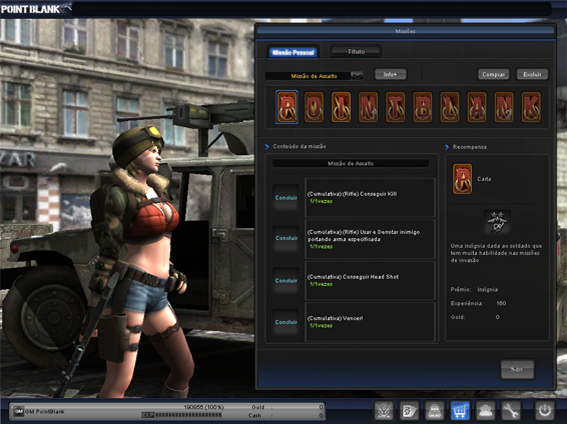
Task: Open the clan emblem icon in bottom bar
Action: coord(384,411)
